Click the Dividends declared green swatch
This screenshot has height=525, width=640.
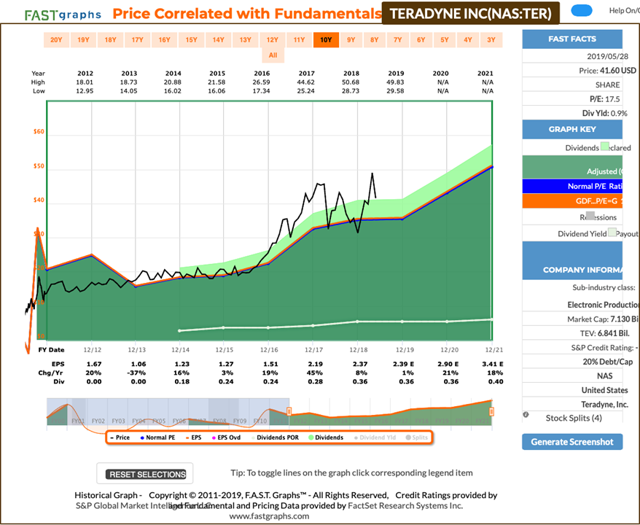click(605, 146)
